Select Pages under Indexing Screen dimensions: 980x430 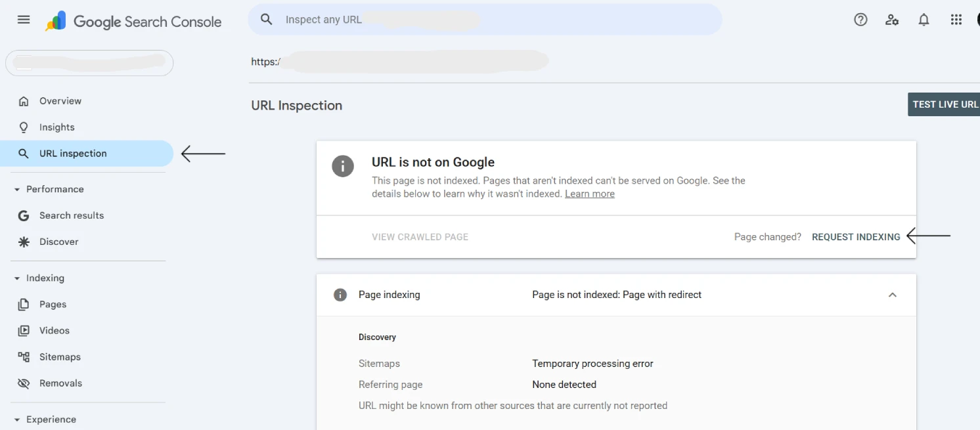53,304
